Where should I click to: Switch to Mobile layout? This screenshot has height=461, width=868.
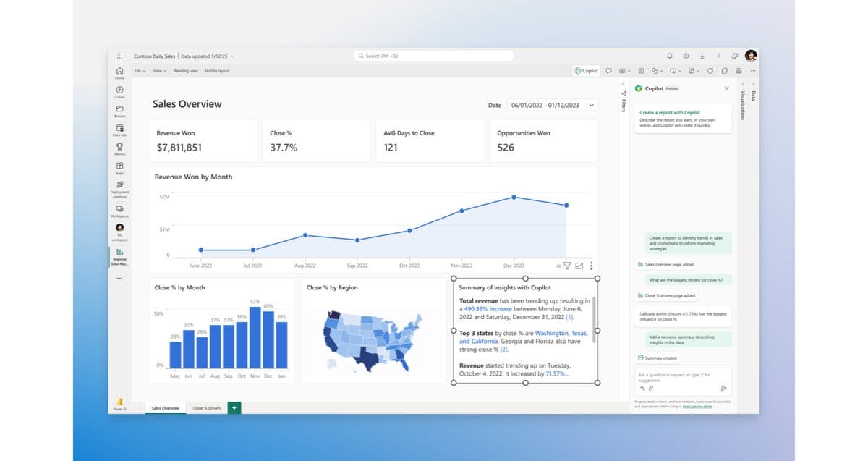pyautogui.click(x=217, y=71)
